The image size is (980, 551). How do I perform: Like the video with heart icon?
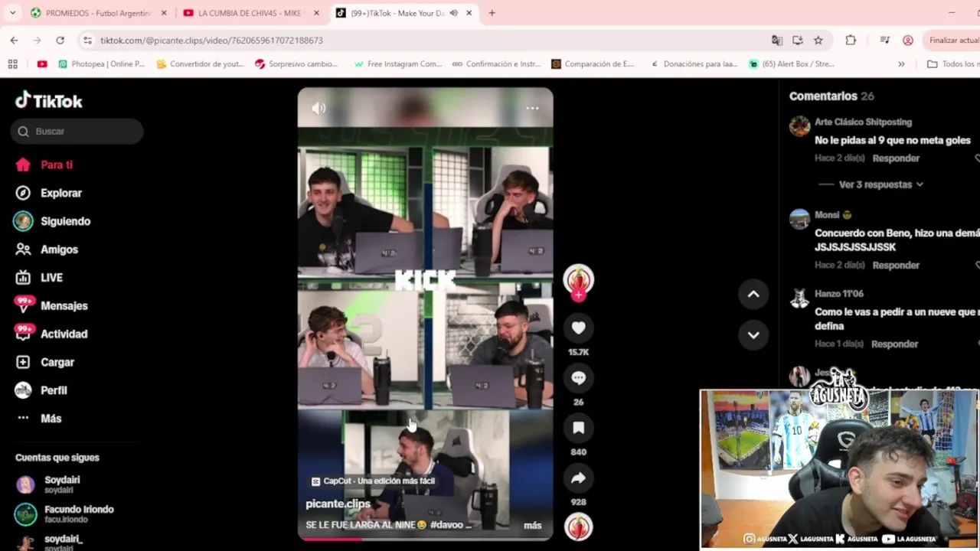[578, 328]
